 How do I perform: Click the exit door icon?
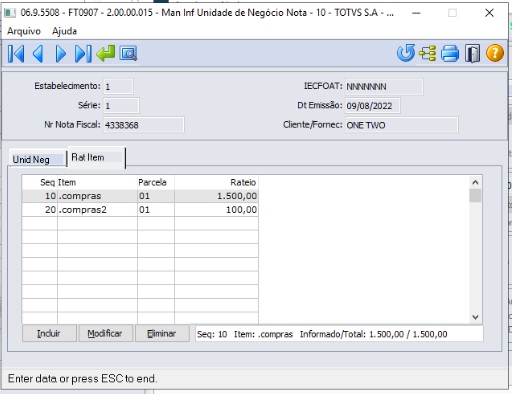pyautogui.click(x=472, y=53)
